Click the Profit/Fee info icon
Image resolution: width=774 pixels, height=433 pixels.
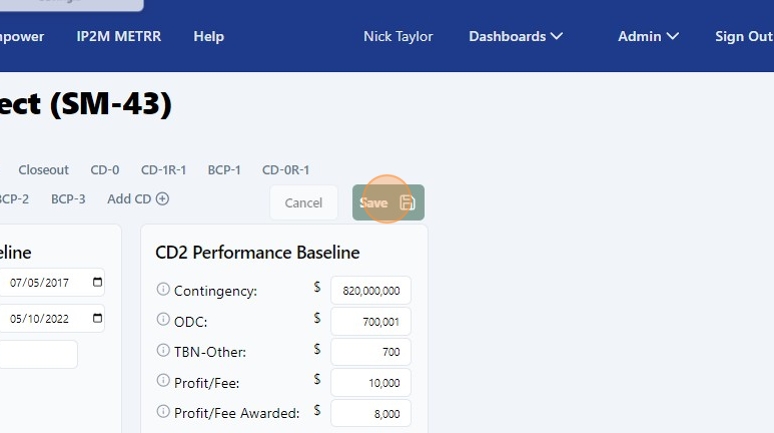[163, 381]
